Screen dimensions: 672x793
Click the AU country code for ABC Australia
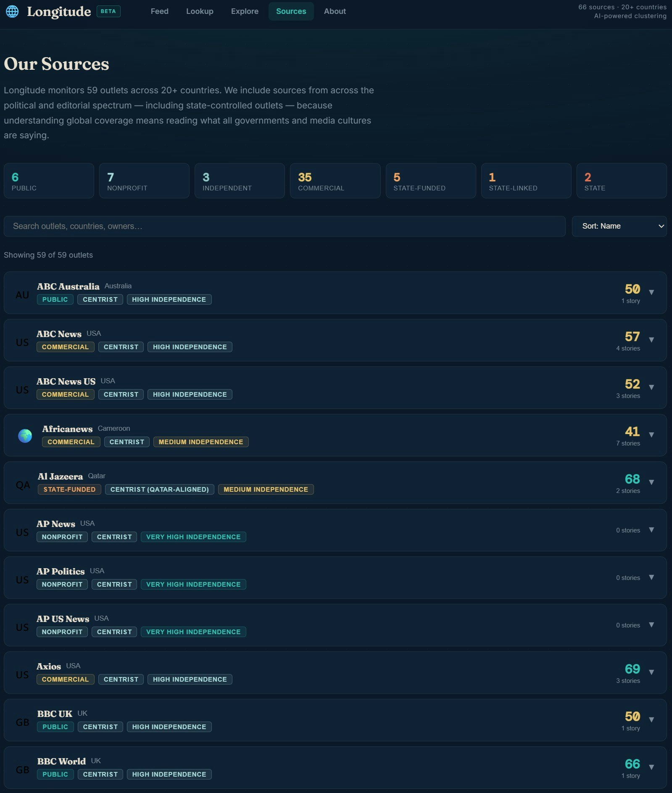click(x=22, y=295)
